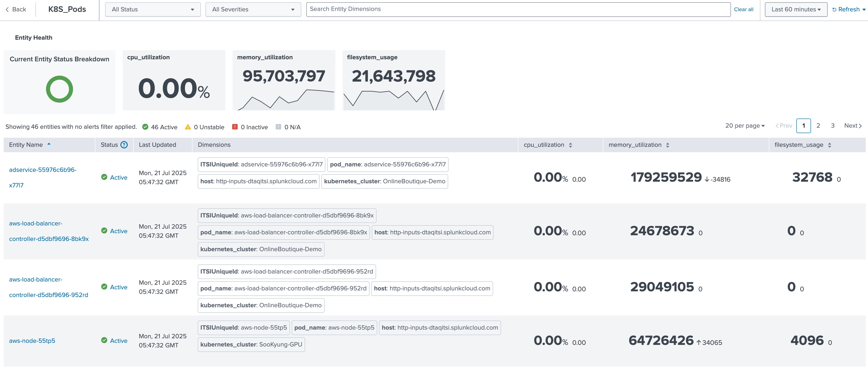This screenshot has width=868, height=367.
Task: Open the 20 per page dropdown
Action: pos(745,126)
